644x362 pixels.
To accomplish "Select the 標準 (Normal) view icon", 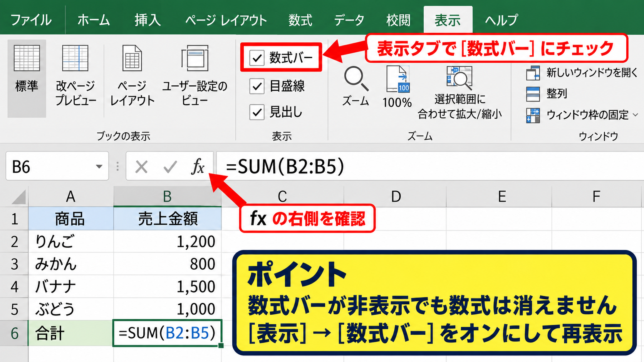I will click(x=27, y=58).
